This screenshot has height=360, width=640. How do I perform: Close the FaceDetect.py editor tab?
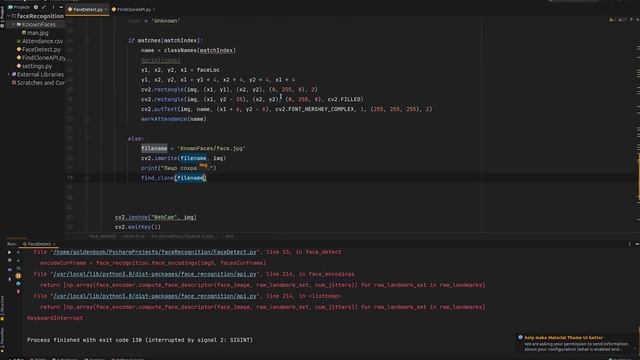tap(106, 9)
